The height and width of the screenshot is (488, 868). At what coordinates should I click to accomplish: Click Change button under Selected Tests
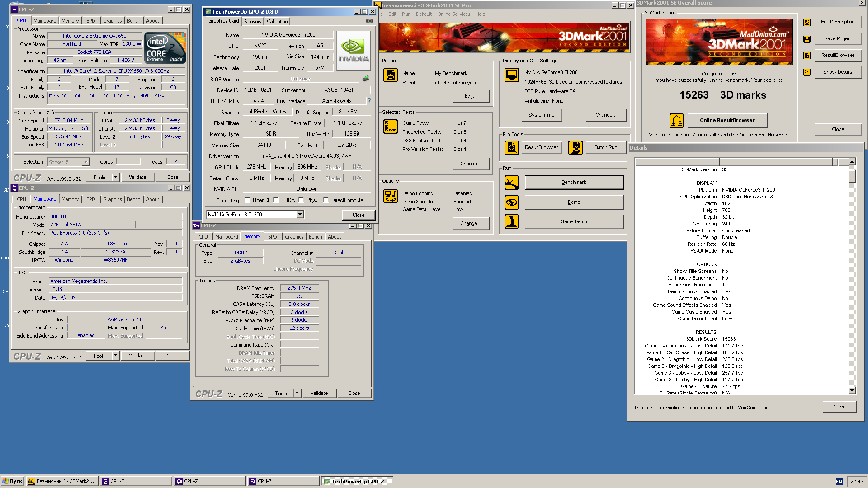click(471, 164)
